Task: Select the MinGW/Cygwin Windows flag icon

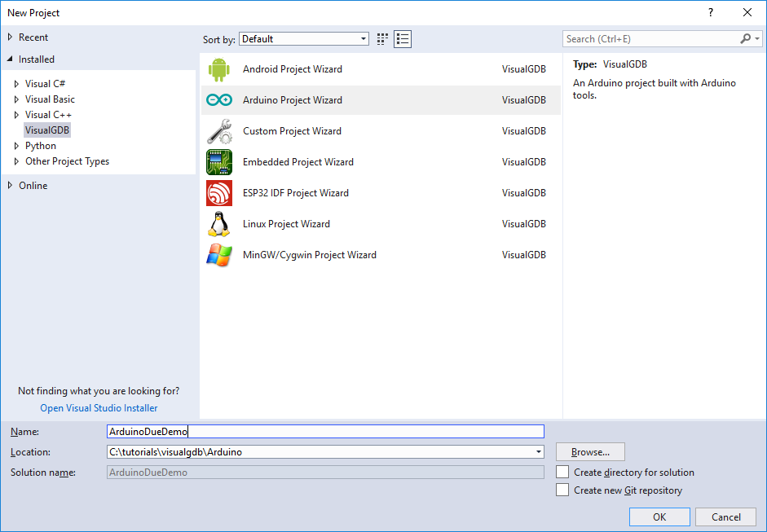Action: coord(218,255)
